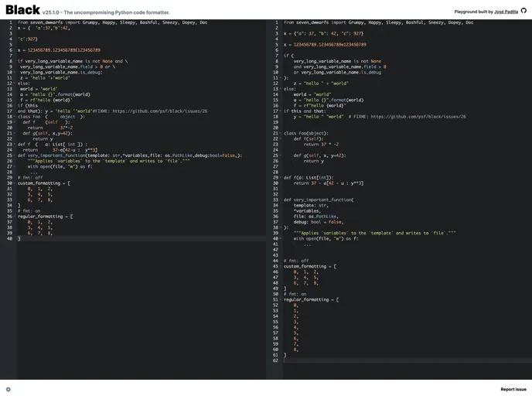Fold custom_formatting list at right line 45
532x396 pixels.
281,266
